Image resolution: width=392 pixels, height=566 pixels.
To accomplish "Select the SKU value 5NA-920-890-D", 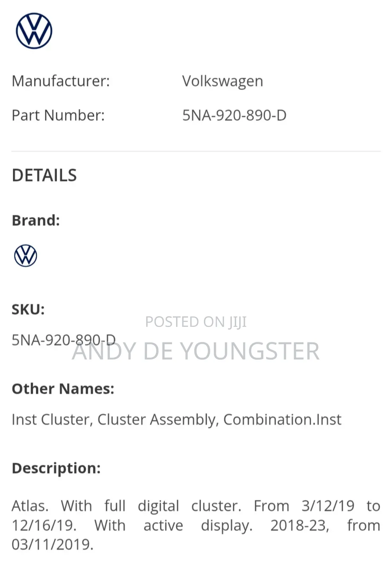I will tap(64, 340).
